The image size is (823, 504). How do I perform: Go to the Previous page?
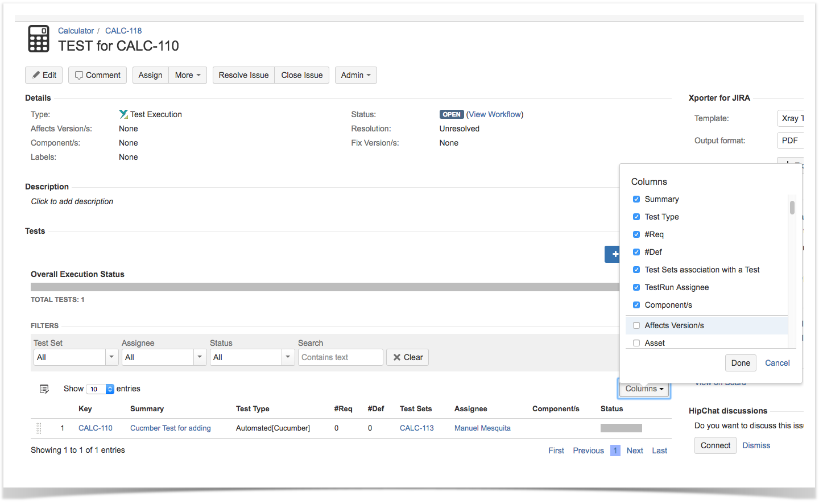[x=588, y=451]
